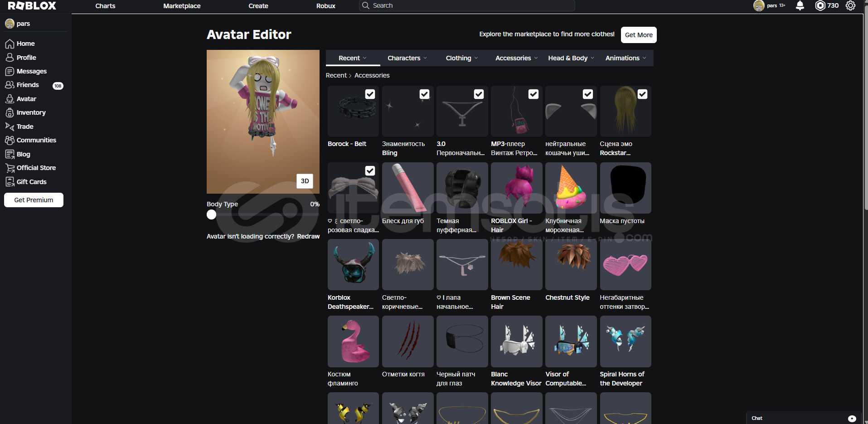Toggle the 3D avatar view
This screenshot has width=868, height=424.
(305, 181)
